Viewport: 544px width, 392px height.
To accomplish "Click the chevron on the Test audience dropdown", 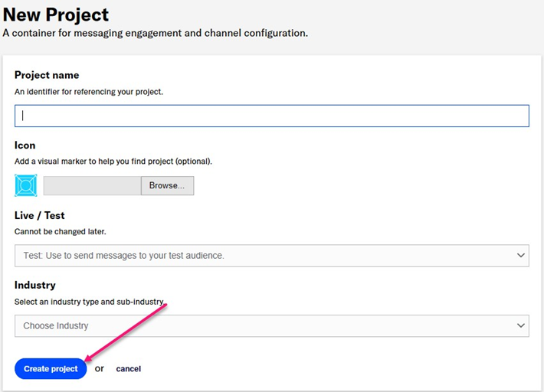I will (x=521, y=256).
